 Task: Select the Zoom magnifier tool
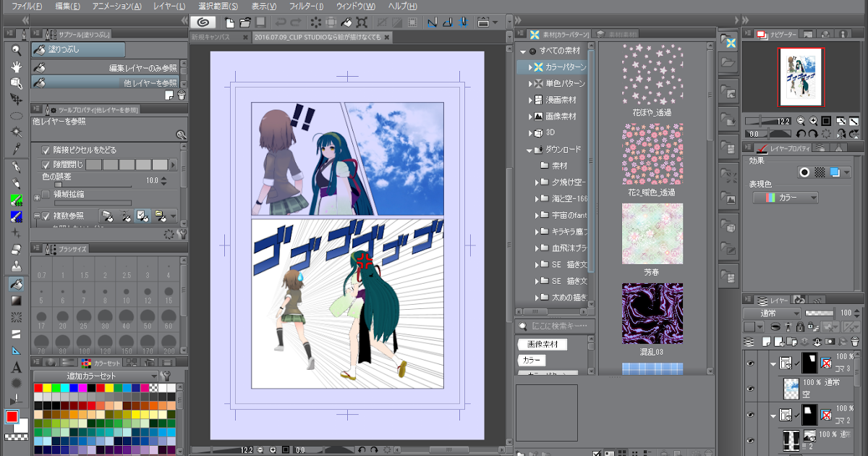(x=16, y=50)
